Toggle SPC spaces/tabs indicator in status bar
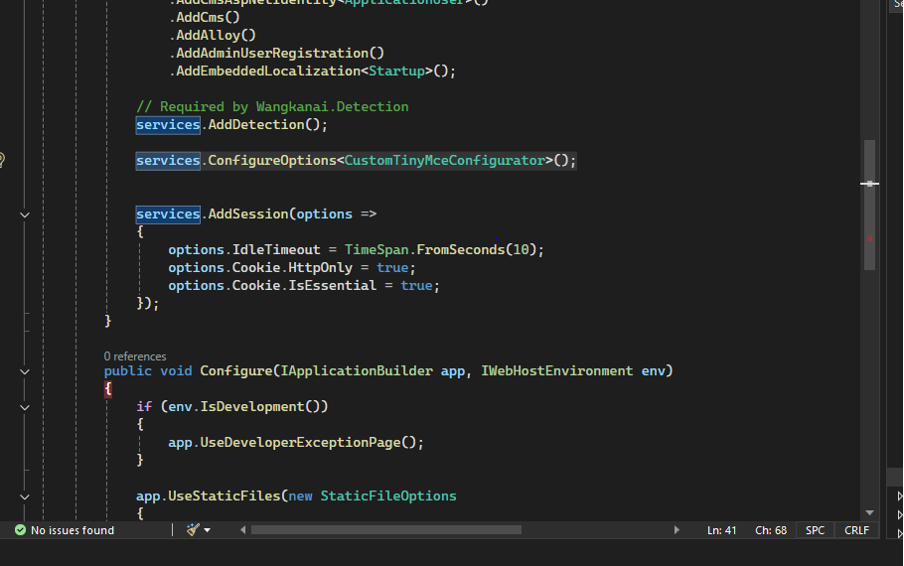 pyautogui.click(x=815, y=530)
